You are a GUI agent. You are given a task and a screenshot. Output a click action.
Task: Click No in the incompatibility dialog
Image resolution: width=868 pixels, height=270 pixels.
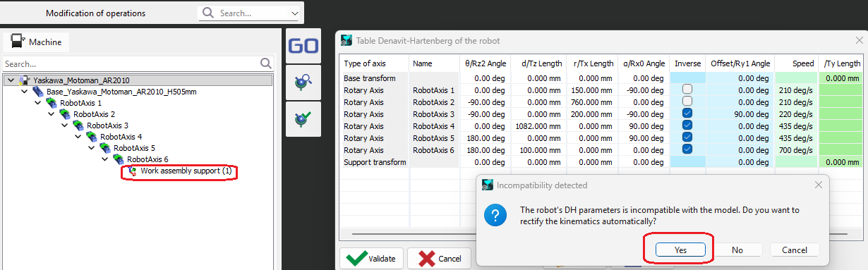[737, 250]
